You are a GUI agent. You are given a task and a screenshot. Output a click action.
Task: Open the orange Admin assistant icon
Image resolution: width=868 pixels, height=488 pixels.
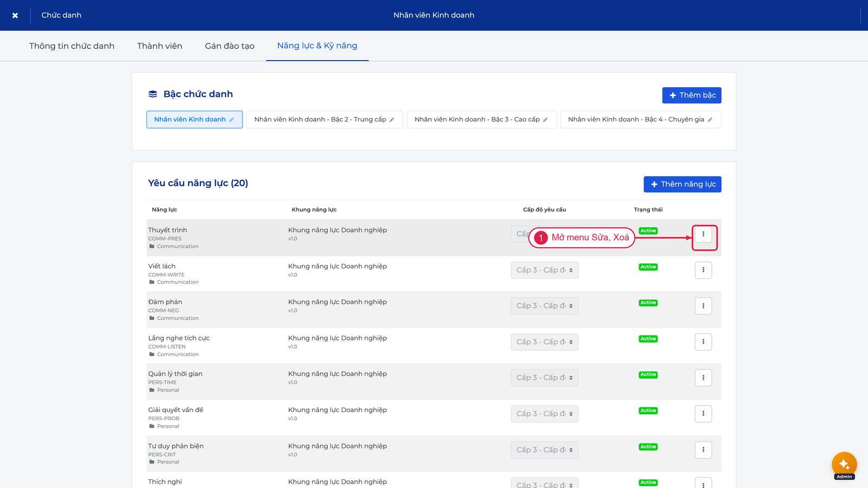click(844, 465)
